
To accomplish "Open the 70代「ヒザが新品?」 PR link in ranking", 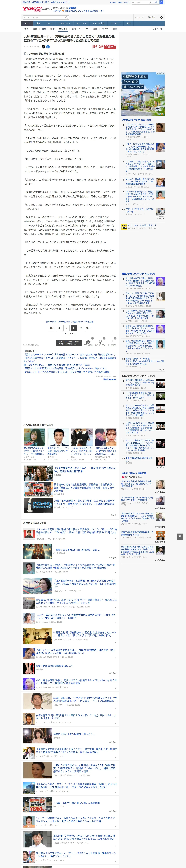I will (139, 211).
